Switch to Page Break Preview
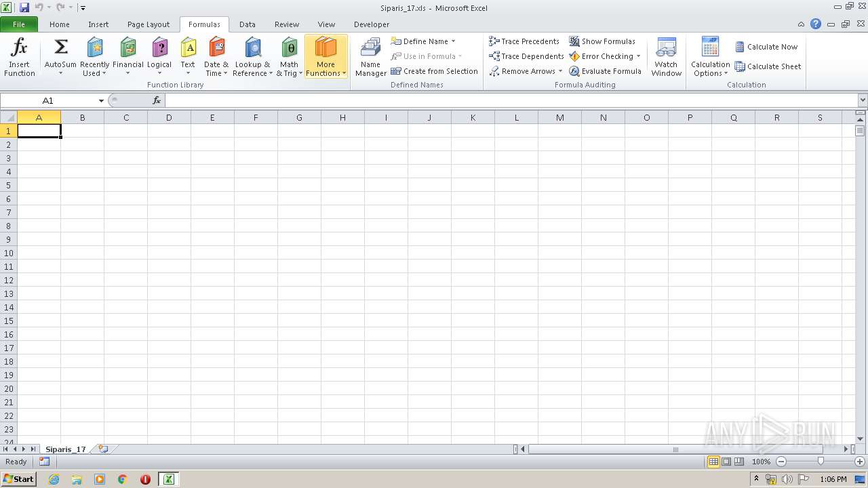Viewport: 868px width, 488px height. 739,462
